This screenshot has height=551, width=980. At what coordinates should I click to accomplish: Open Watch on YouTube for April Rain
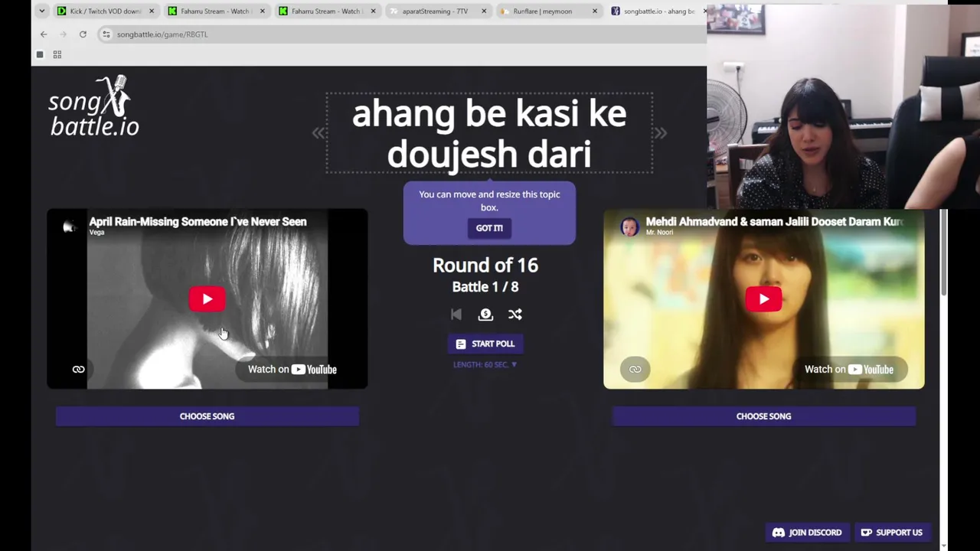(x=292, y=370)
